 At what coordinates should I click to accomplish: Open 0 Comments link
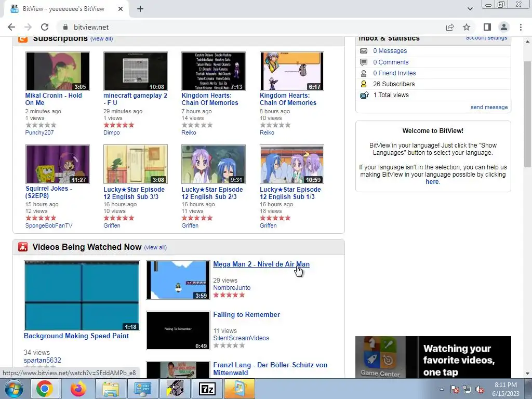[x=391, y=62]
